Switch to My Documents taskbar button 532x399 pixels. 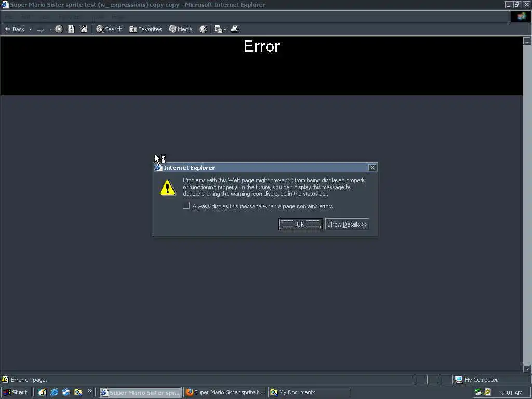(x=309, y=393)
